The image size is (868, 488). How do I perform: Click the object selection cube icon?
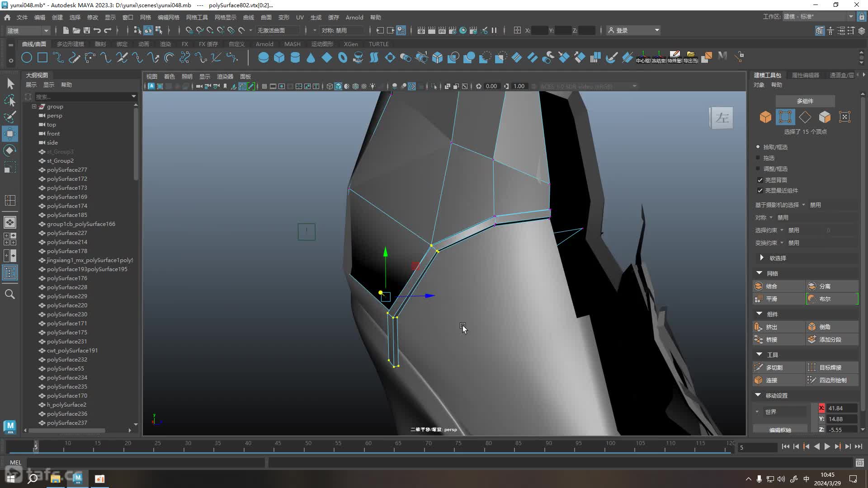point(765,117)
